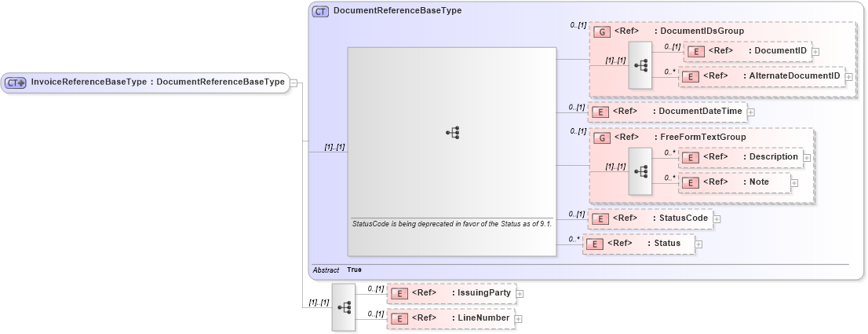Click sequence compositor inside FreeFormTextGroup

coord(640,171)
